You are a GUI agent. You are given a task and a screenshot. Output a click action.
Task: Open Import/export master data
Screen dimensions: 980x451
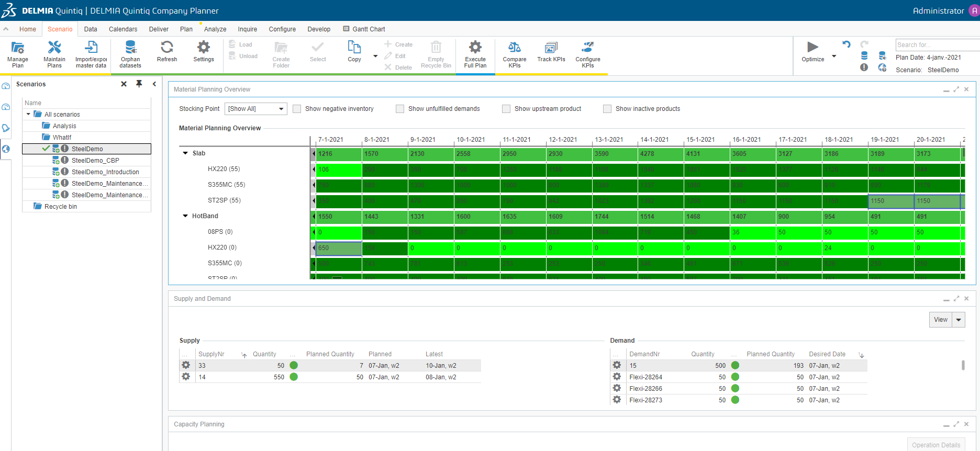coord(91,54)
